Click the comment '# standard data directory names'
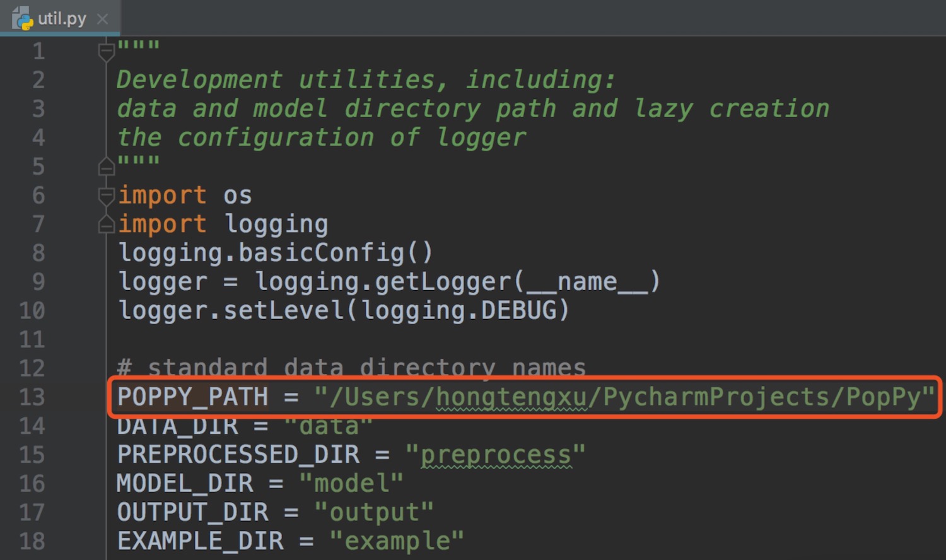Screen dimensions: 946x560 click(351, 368)
